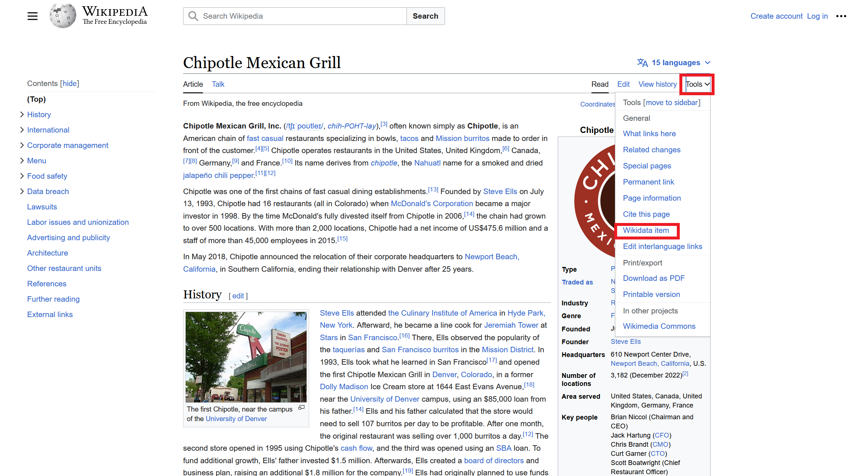
Task: Enlarge the first Chipotle photo icon
Action: tap(301, 408)
